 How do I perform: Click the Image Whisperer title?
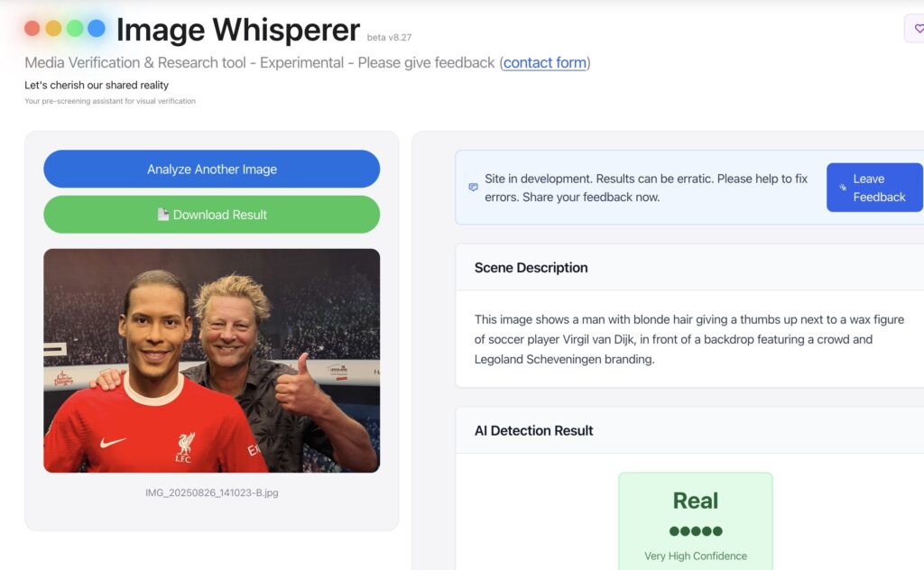(x=238, y=30)
